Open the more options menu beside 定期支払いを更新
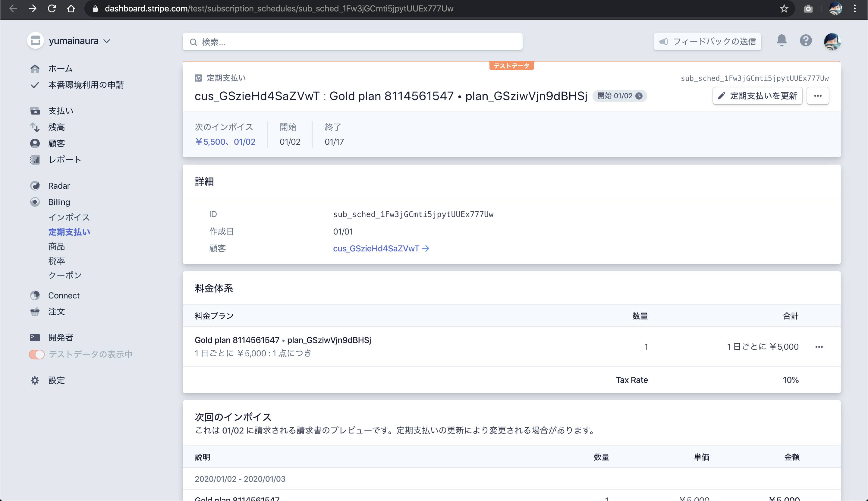This screenshot has height=501, width=868. tap(817, 96)
